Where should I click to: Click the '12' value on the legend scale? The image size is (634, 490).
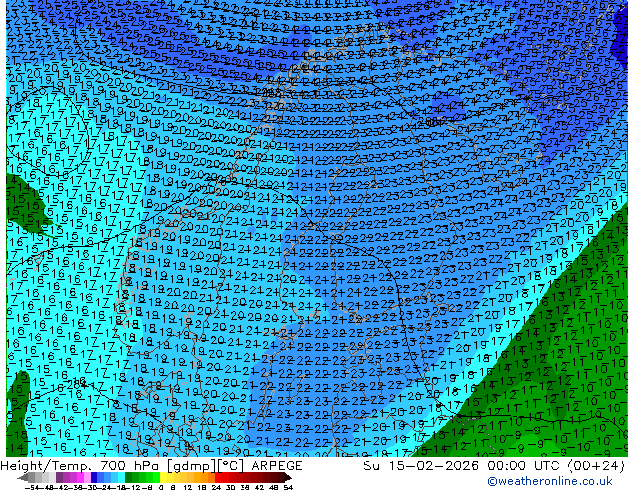(188, 488)
